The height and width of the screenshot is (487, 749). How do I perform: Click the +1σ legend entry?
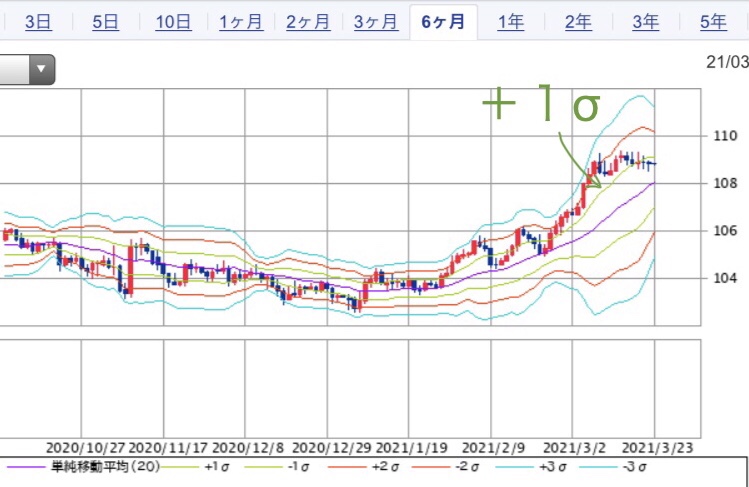point(216,467)
